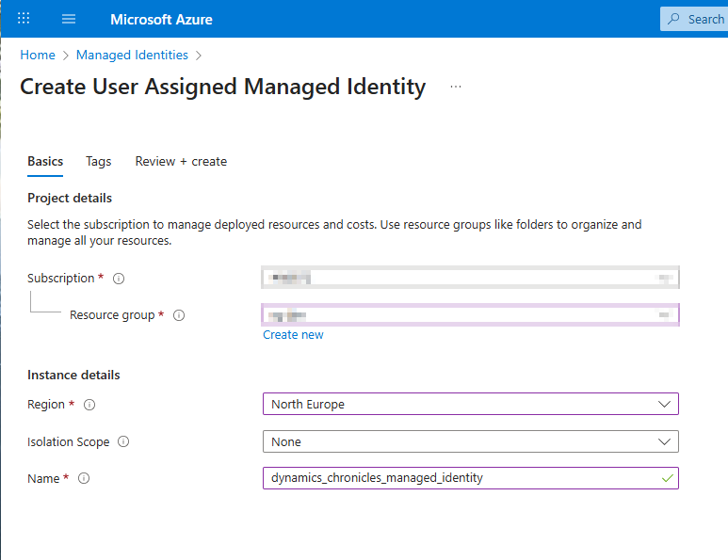The height and width of the screenshot is (560, 728).
Task: Click the ellipsis next to page title
Action: point(456,87)
